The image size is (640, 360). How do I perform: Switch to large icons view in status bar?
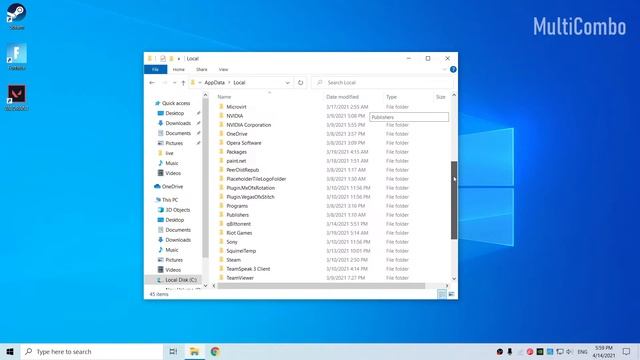pos(451,294)
